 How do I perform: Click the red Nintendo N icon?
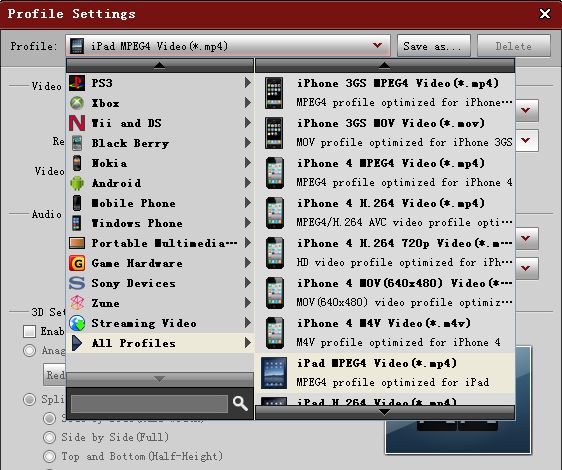[77, 123]
